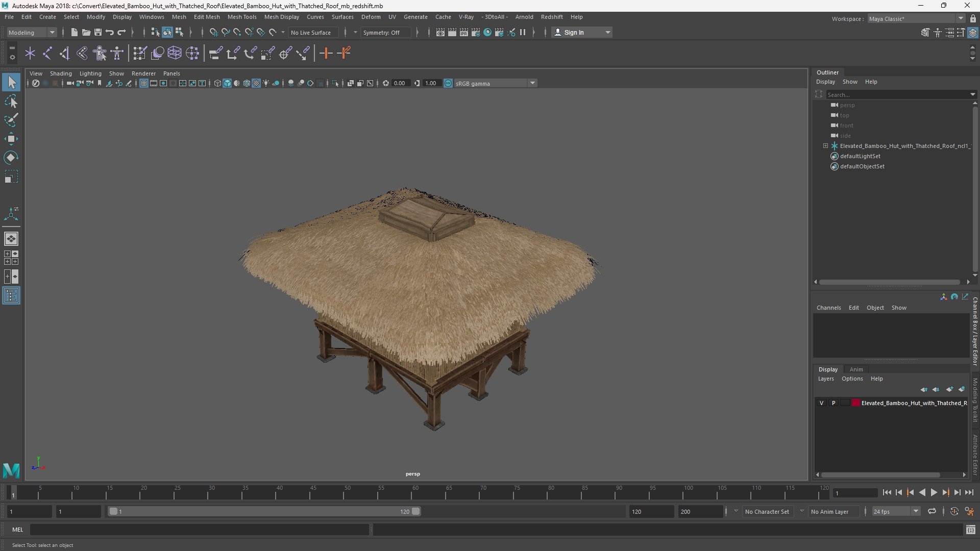Toggle smooth shade all in panel toolbar
The width and height of the screenshot is (980, 551).
pos(227,83)
